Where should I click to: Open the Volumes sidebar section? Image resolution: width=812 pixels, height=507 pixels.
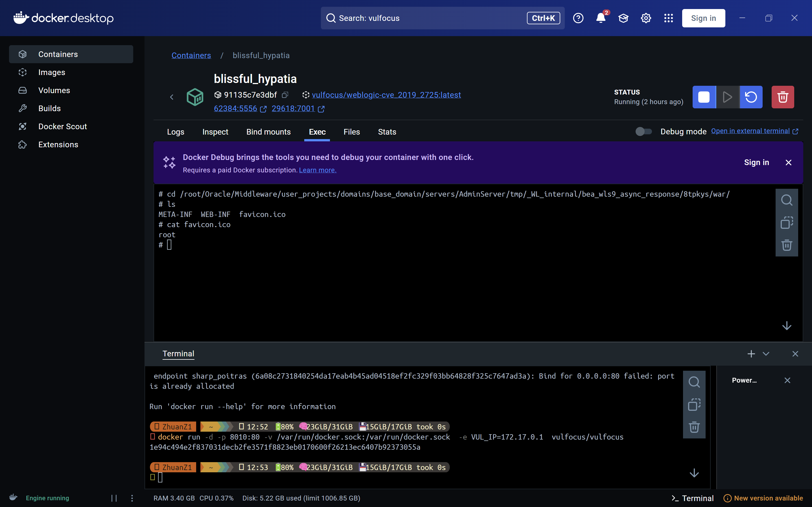[71, 90]
